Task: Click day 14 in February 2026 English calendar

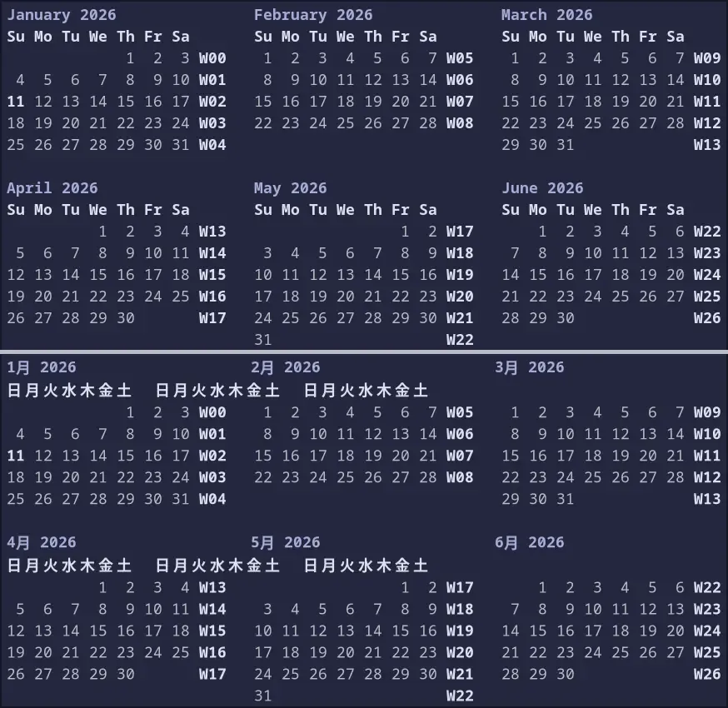Action: [428, 80]
